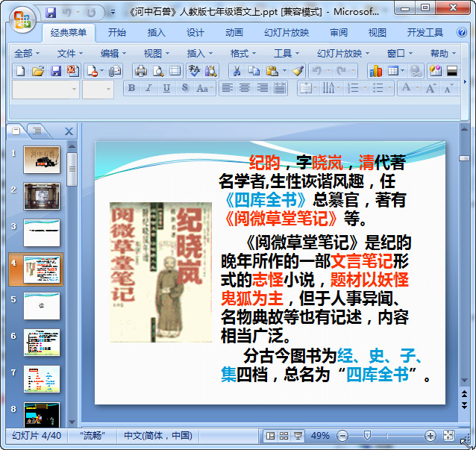Open the 设计 ribbon tab

(195, 33)
